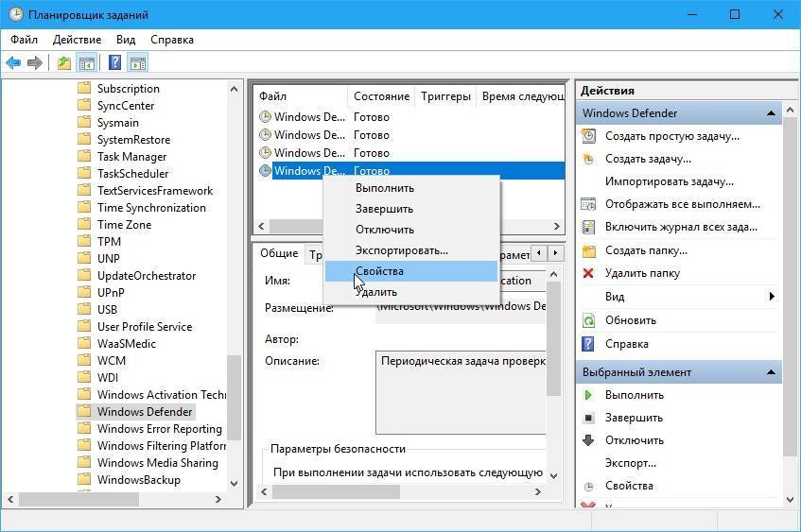Choose Свойства in the context menu
Image resolution: width=801 pixels, height=532 pixels.
coord(411,271)
